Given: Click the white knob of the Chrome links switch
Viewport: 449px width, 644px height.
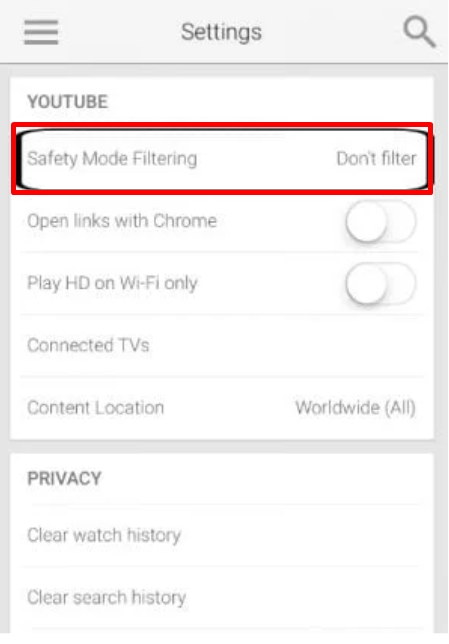Looking at the screenshot, I should 366,221.
